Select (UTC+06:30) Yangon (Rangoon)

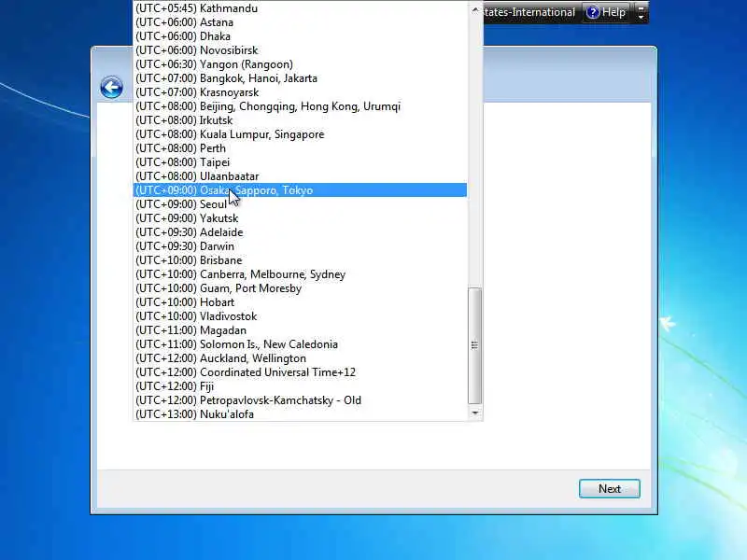(300, 64)
